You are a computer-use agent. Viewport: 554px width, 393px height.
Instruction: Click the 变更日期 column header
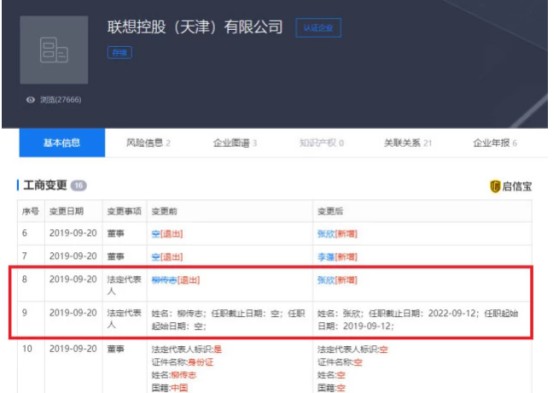point(66,211)
